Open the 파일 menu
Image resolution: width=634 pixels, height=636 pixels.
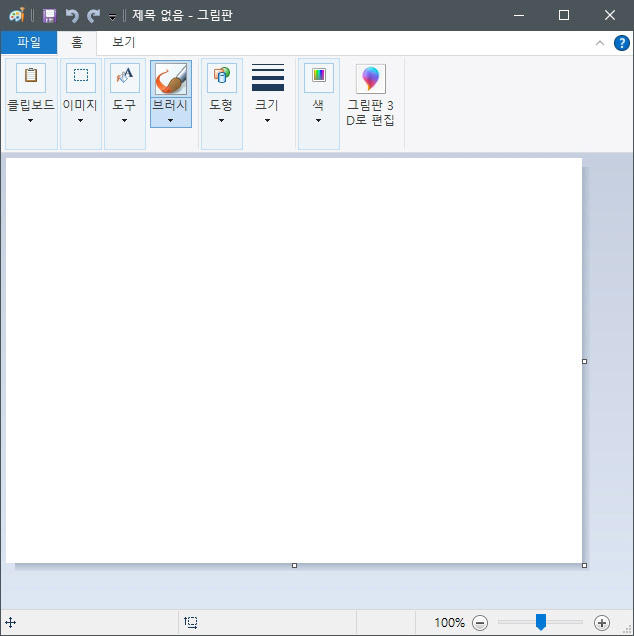[29, 42]
